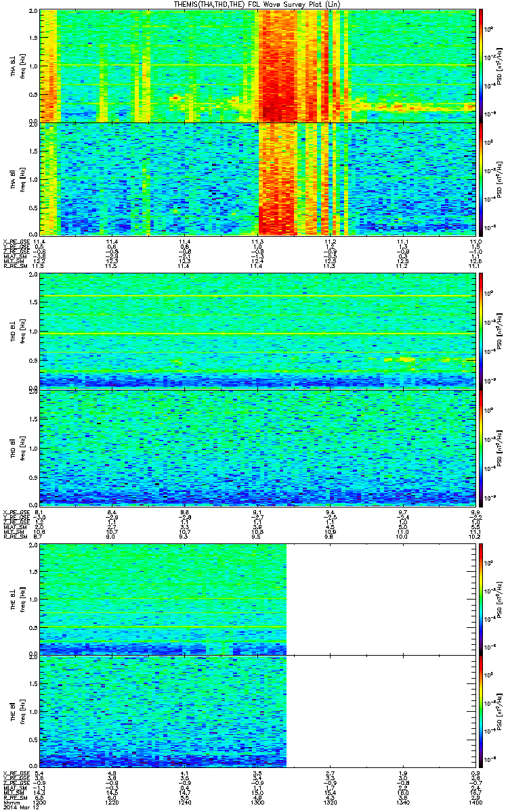Click the PSD [nT²/Hz] label beside THE B∥
The width and height of the screenshot is (508, 812).
(499, 712)
